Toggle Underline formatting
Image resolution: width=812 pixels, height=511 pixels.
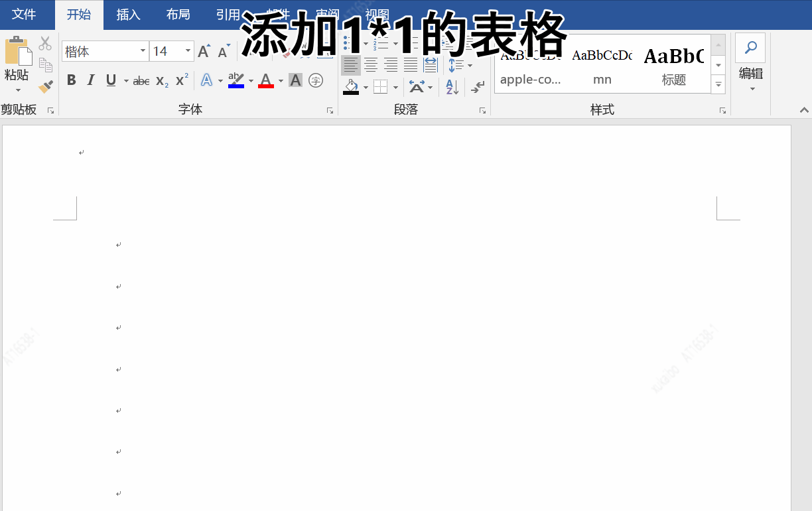click(x=111, y=80)
